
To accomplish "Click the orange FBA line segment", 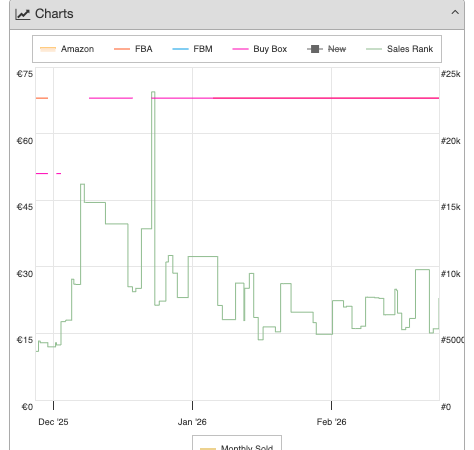I will tap(42, 98).
